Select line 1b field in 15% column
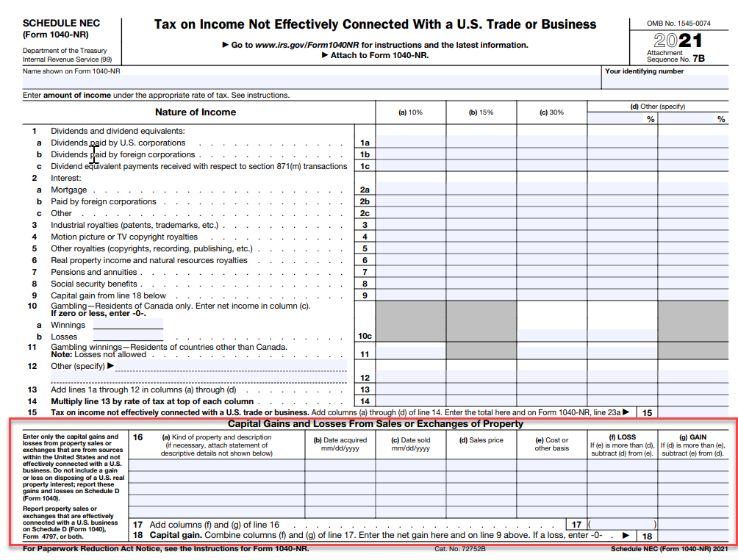 [481, 154]
